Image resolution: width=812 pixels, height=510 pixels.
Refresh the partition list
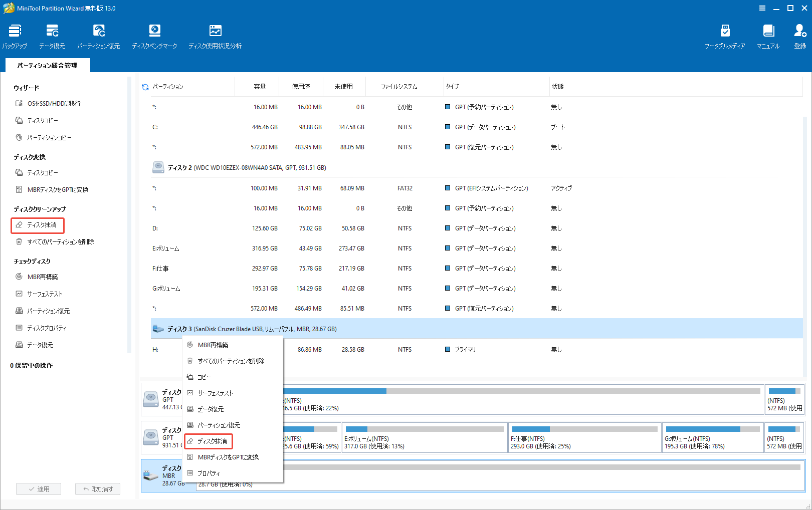pos(144,86)
